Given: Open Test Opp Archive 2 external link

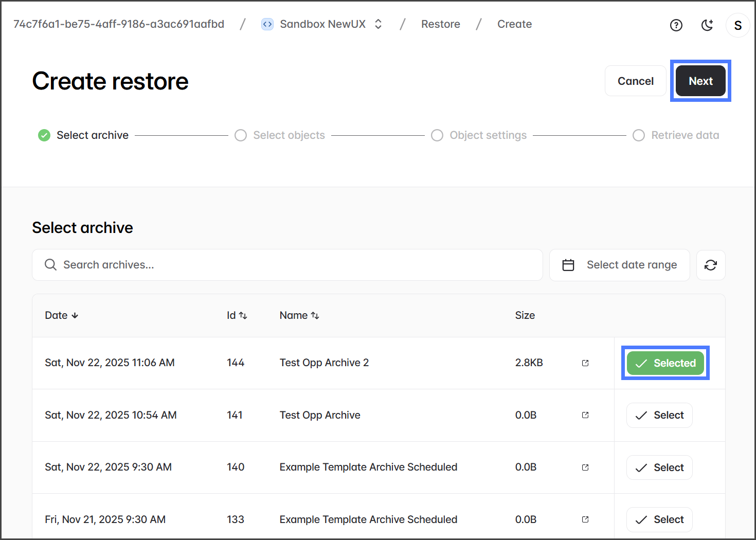Looking at the screenshot, I should coord(585,363).
